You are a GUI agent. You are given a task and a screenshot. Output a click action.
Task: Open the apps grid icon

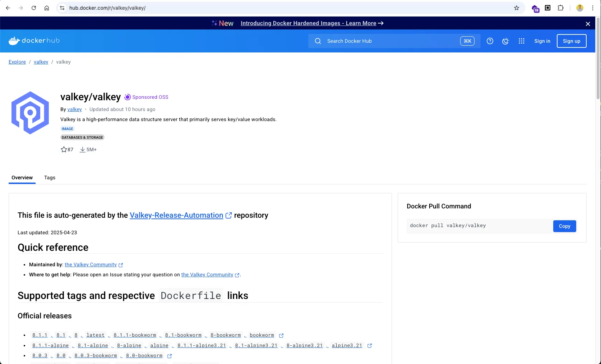click(522, 41)
